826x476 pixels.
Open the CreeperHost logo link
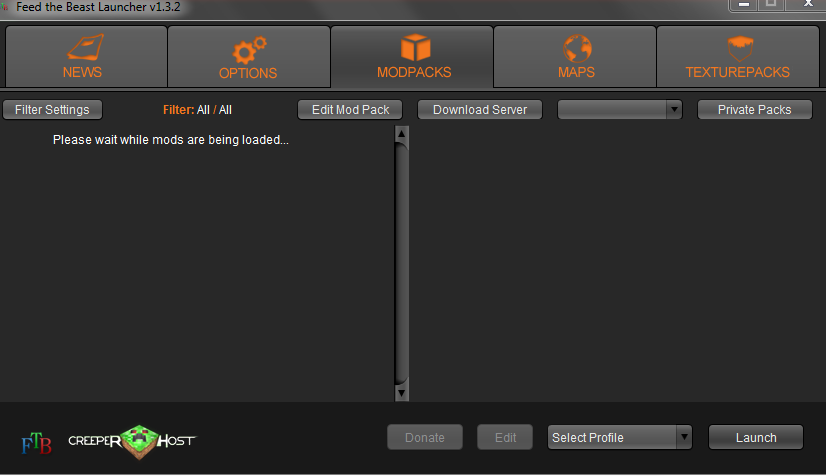[x=132, y=441]
